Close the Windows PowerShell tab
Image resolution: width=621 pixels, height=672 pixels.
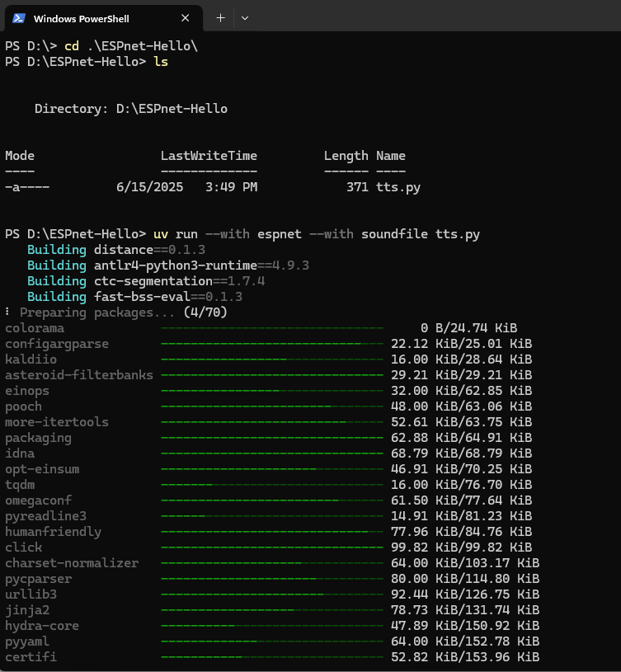(x=185, y=18)
